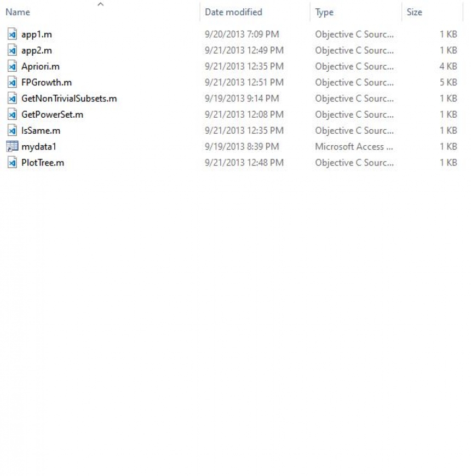Screen dimensions: 471x476
Task: Sort files by the Type column
Action: coord(324,13)
